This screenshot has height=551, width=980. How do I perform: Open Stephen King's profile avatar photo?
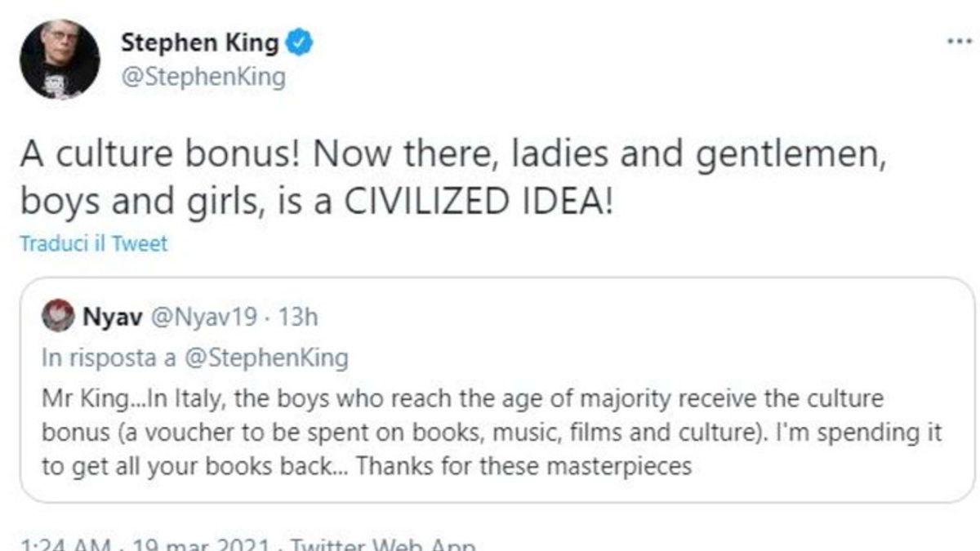60,60
